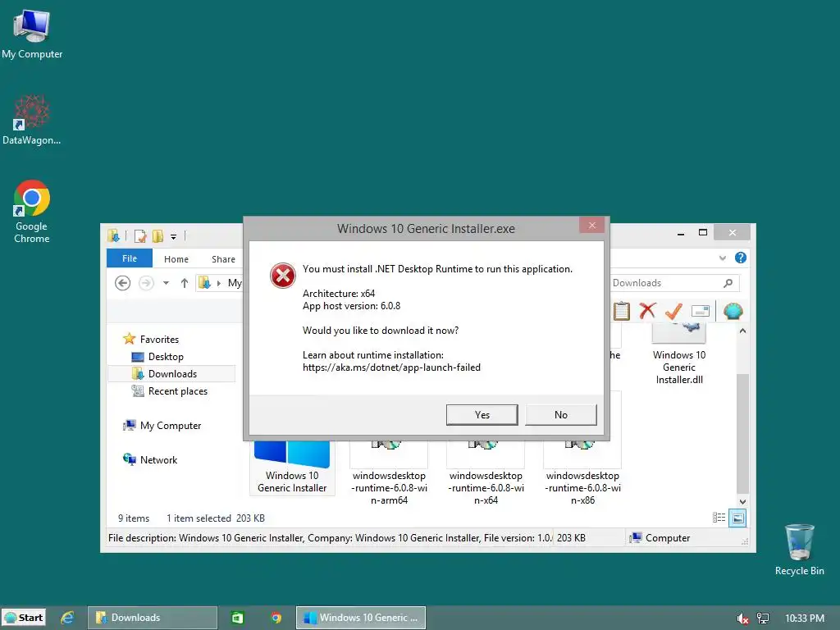Open the Share ribbon tab
The width and height of the screenshot is (840, 630).
(223, 258)
